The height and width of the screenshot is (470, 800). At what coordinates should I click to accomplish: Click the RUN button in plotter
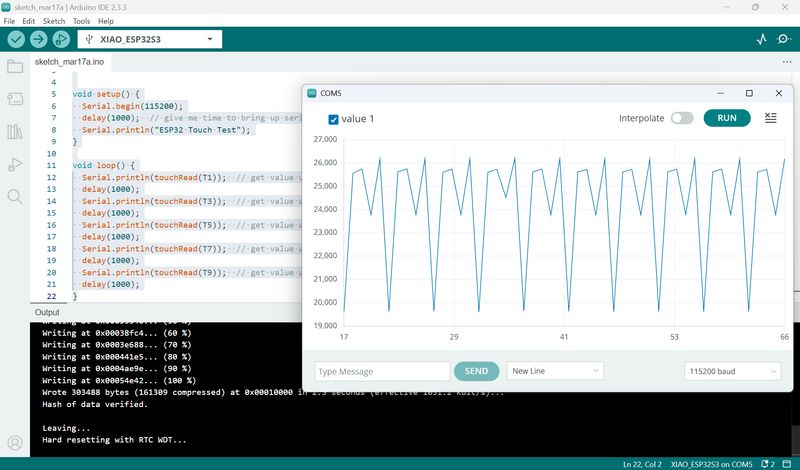(727, 118)
